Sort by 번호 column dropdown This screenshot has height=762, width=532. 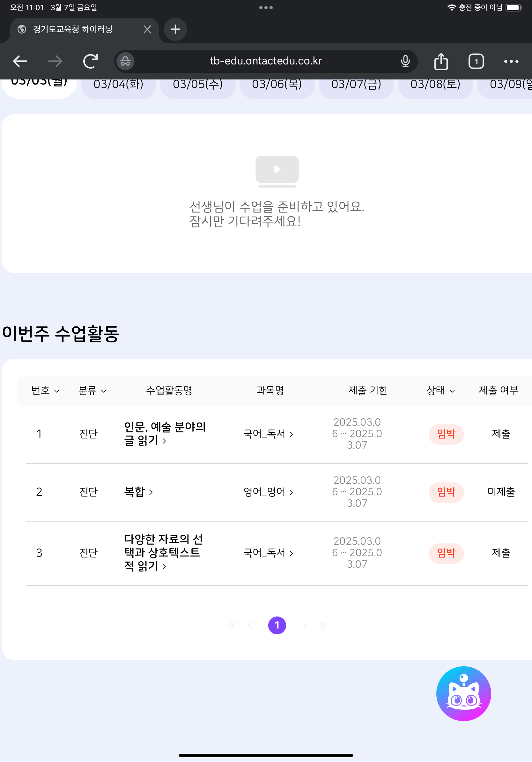(45, 391)
